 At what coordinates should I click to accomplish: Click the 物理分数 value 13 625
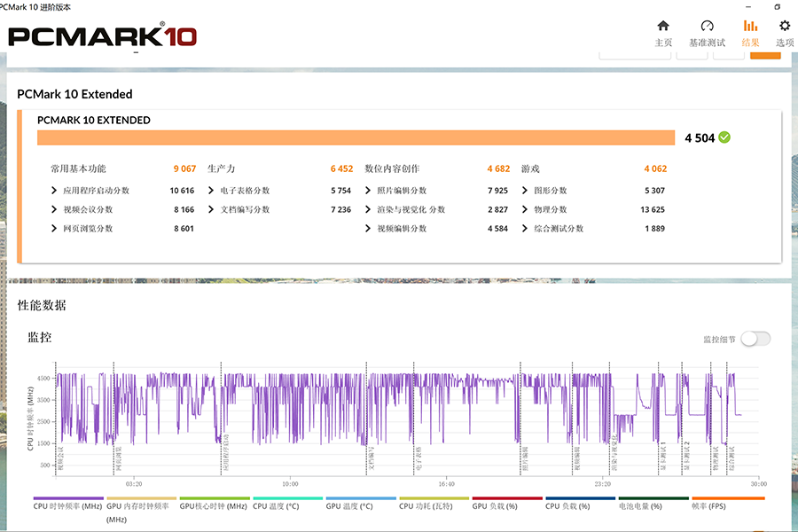click(x=653, y=210)
